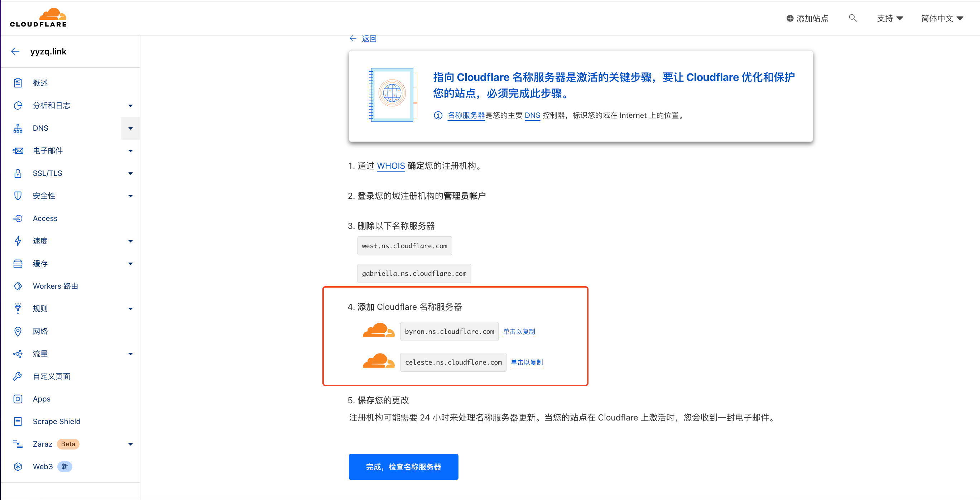Click the cloud icon beside celeste nameserver
The height and width of the screenshot is (500, 980).
379,361
